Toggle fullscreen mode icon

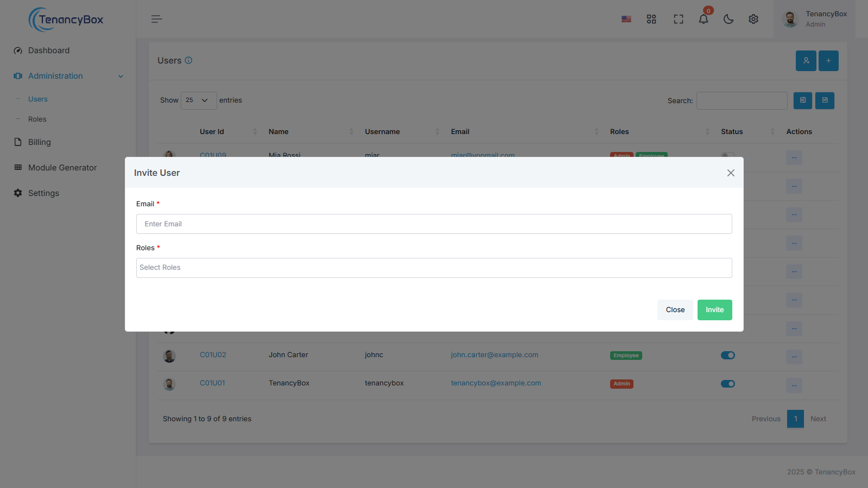678,19
